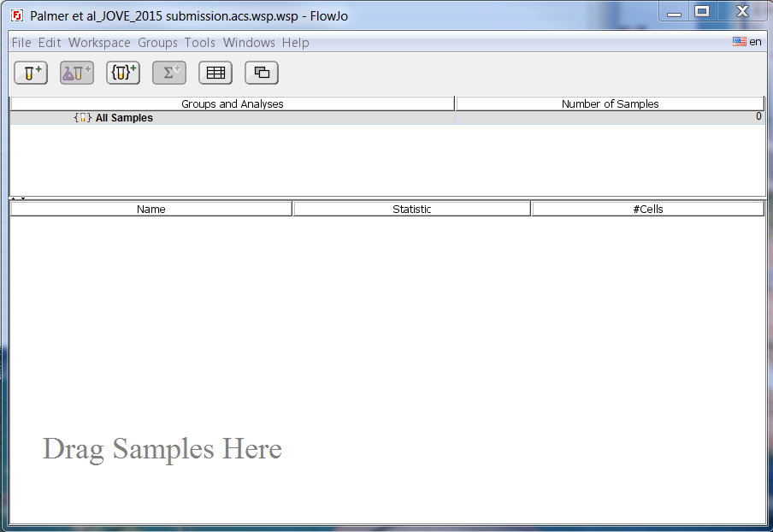Viewport: 773px width, 532px height.
Task: Close the FlowJo window
Action: pyautogui.click(x=742, y=12)
